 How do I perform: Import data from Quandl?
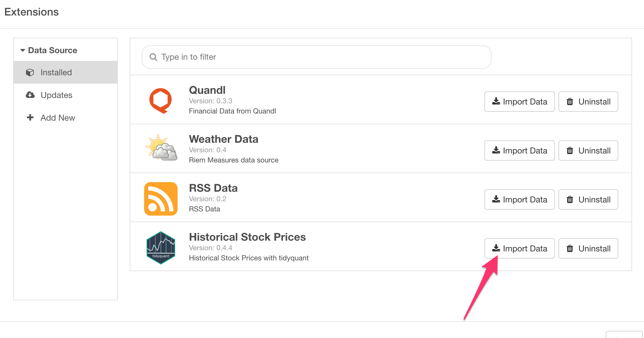[519, 102]
